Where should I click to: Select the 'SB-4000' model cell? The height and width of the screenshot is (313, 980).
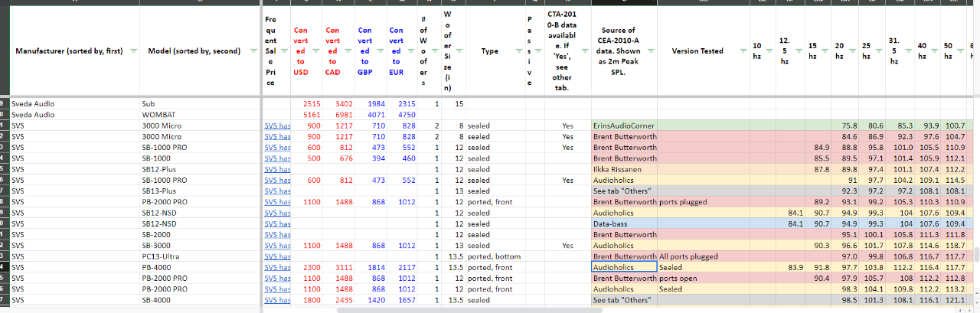(199, 300)
